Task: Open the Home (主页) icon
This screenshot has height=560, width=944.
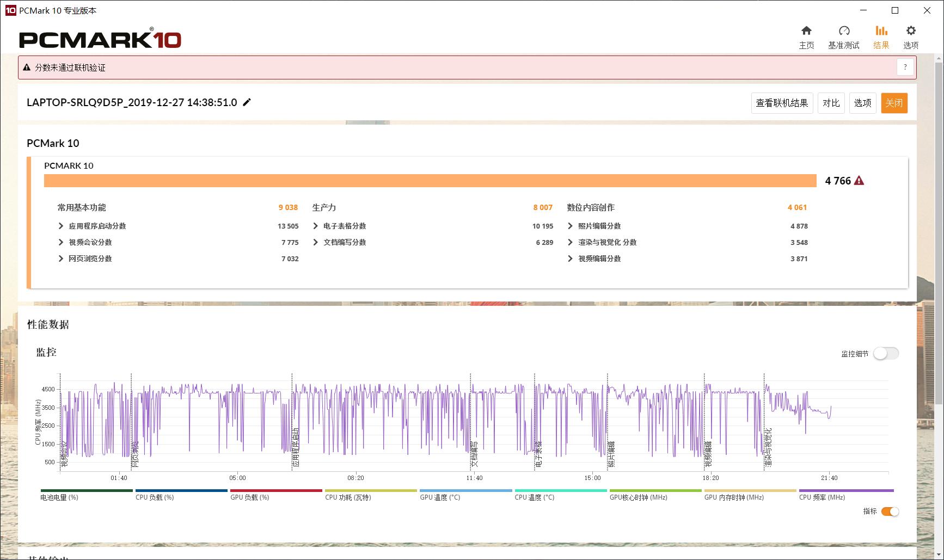Action: pos(806,31)
